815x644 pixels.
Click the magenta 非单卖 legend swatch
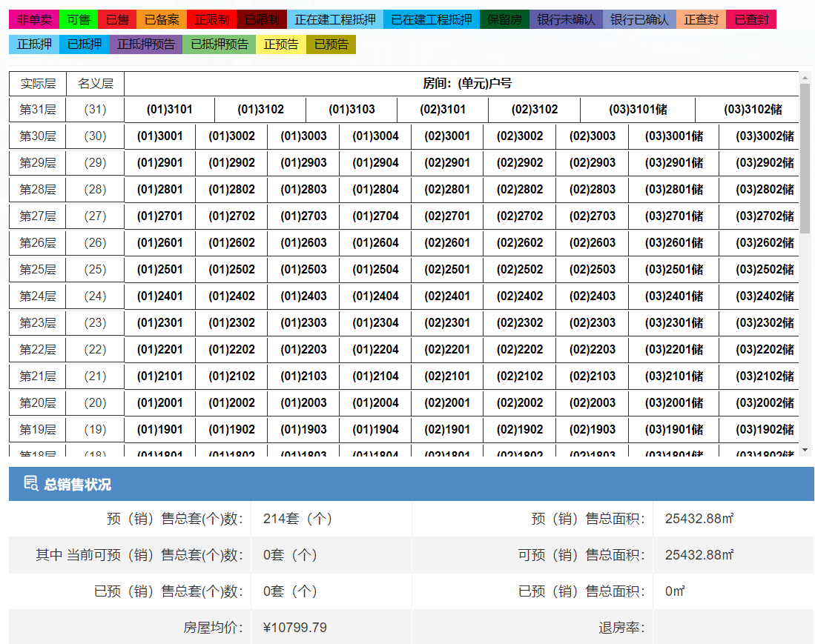[x=33, y=20]
